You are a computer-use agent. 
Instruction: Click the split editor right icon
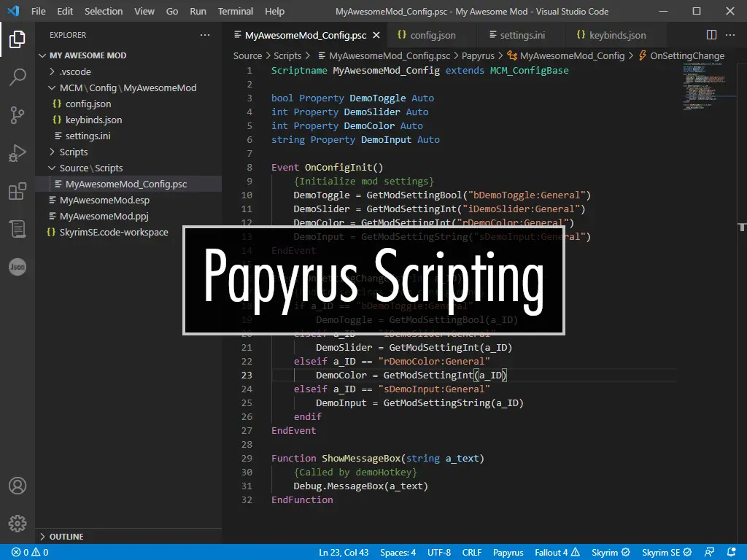pyautogui.click(x=711, y=35)
